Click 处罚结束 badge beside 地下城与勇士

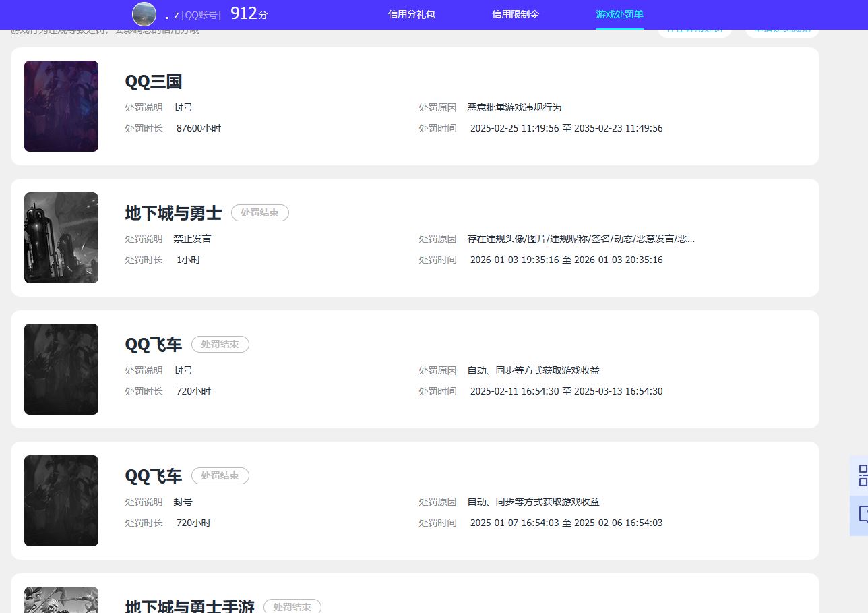tap(259, 213)
